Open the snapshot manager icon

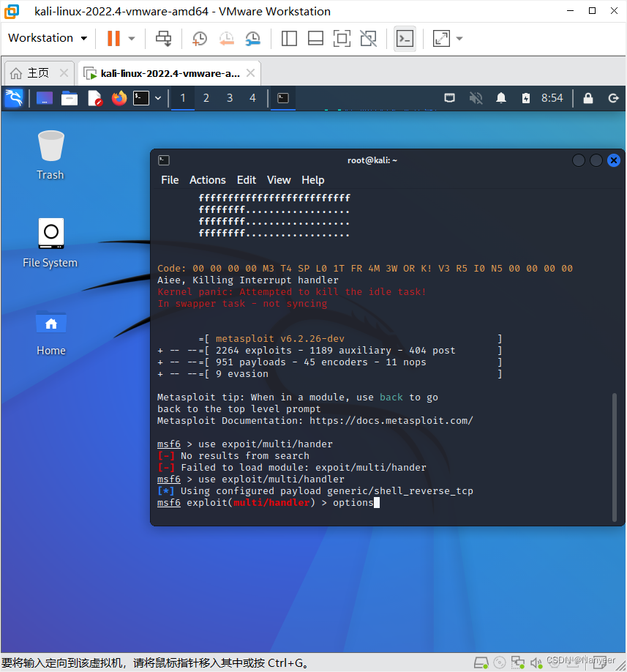pyautogui.click(x=253, y=39)
